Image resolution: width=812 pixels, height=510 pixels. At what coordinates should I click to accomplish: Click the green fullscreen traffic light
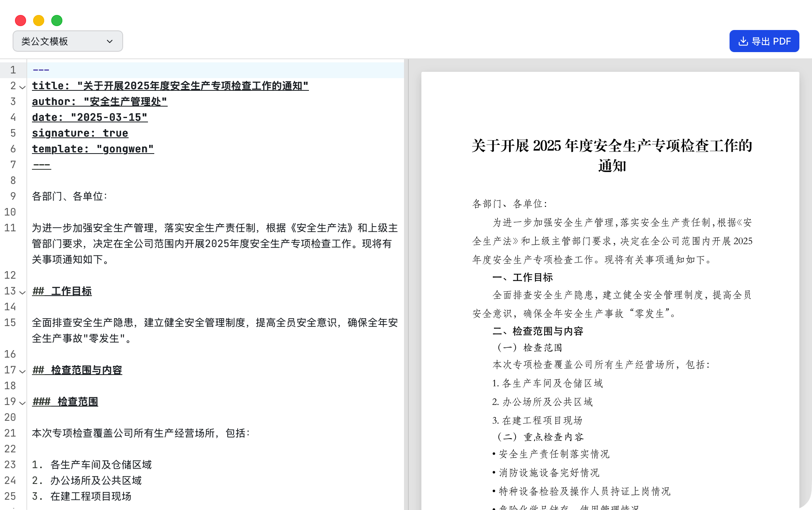56,20
